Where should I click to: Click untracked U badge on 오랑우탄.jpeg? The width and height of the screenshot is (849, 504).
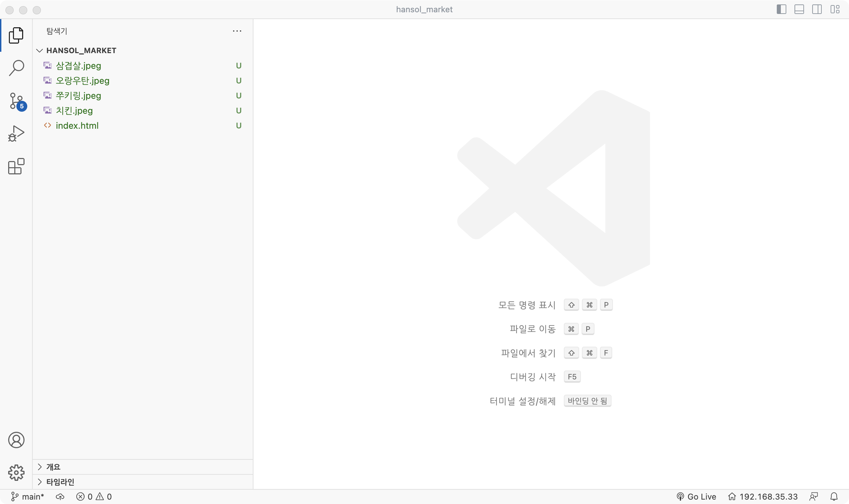click(239, 80)
